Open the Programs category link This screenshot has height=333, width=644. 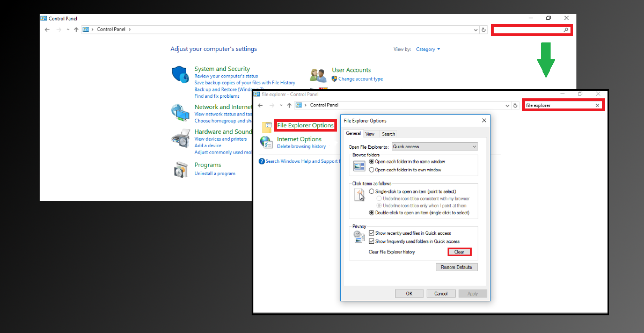click(208, 165)
